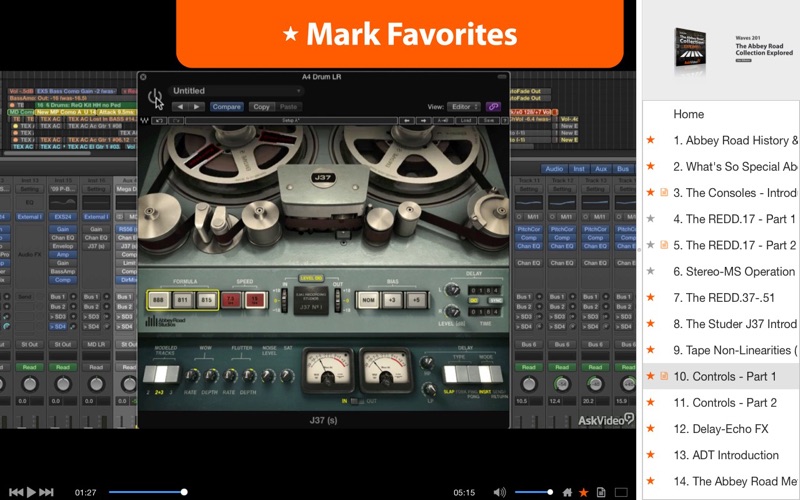Toggle favorite star for 11. Controls - Part 2
800x500 pixels.
click(651, 402)
